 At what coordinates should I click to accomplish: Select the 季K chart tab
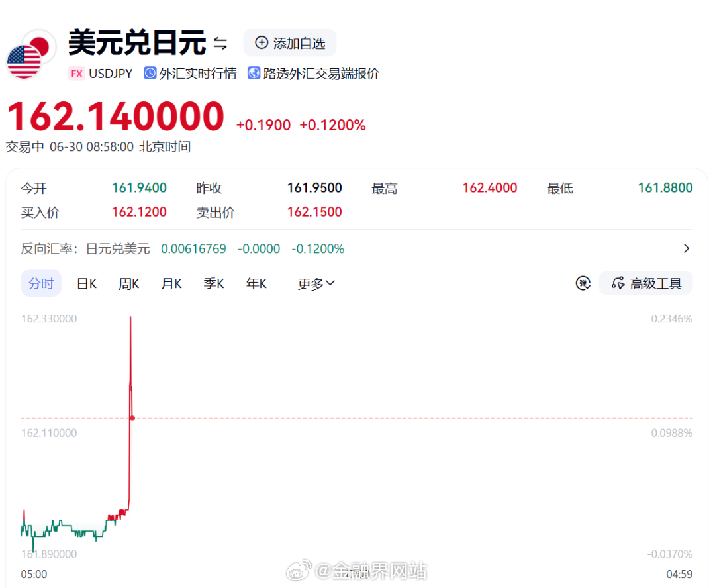click(214, 283)
